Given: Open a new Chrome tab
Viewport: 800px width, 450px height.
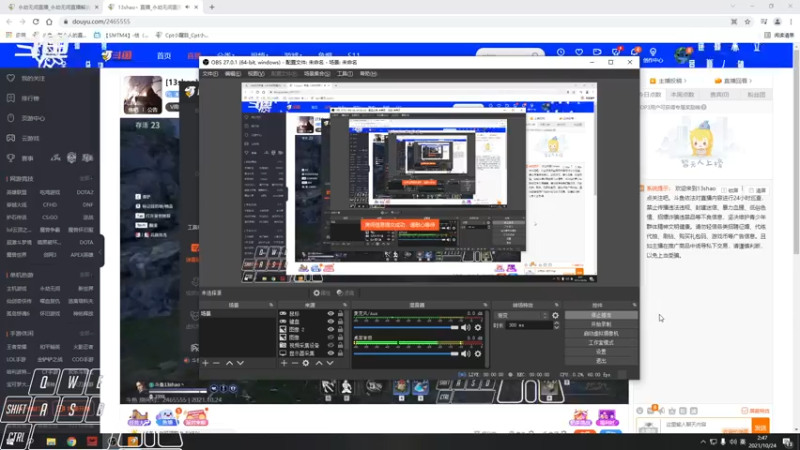Looking at the screenshot, I should coord(212,7).
